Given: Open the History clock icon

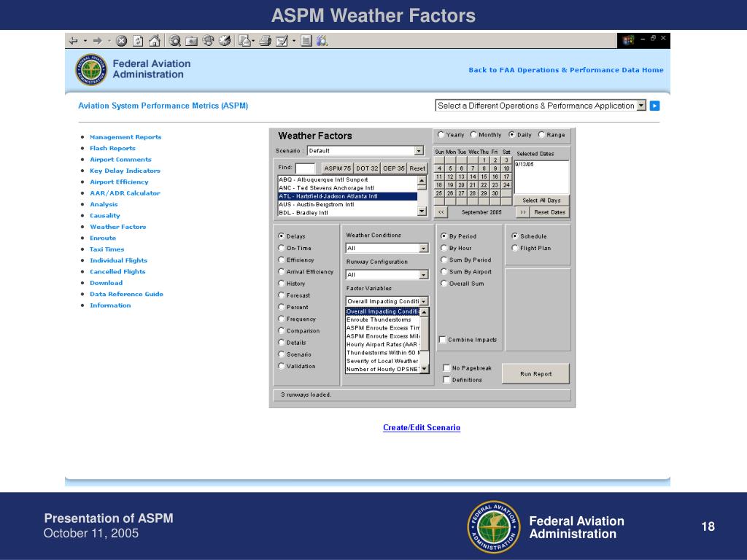Looking at the screenshot, I should pyautogui.click(x=225, y=41).
